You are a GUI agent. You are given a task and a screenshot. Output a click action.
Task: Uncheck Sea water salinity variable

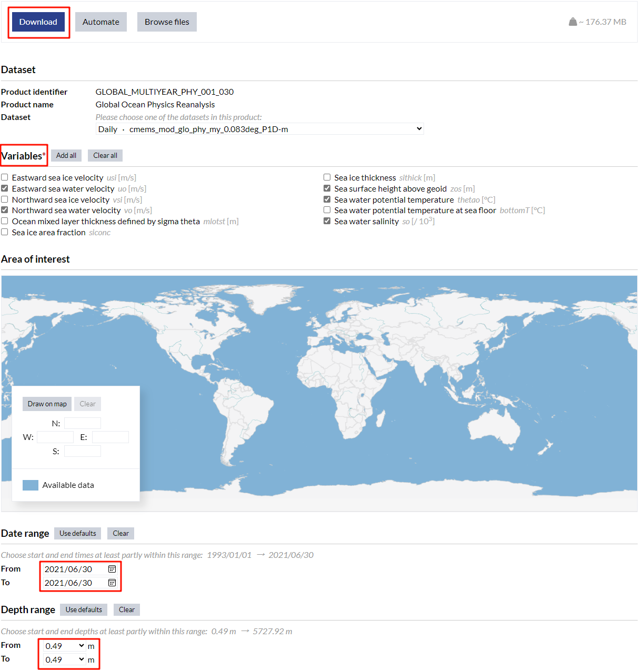(327, 221)
